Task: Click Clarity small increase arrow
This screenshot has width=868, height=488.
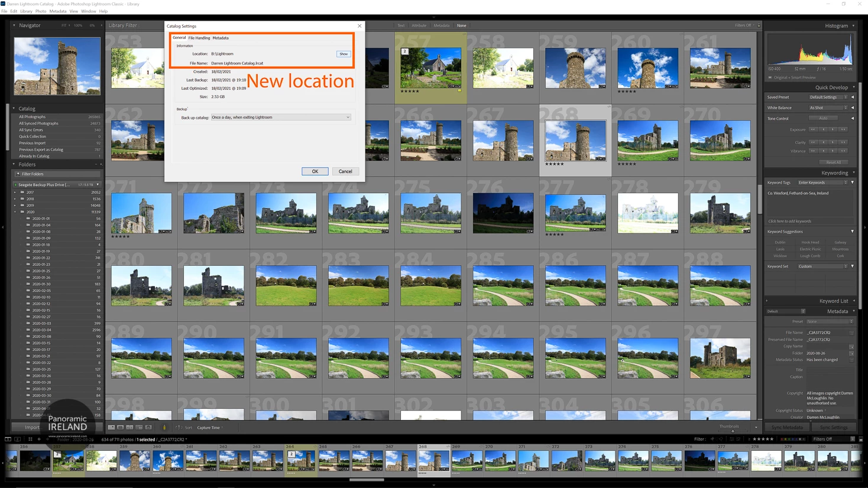Action: pos(833,142)
